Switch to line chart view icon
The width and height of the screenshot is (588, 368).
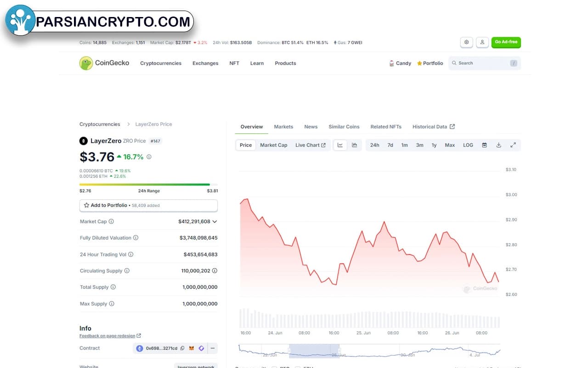point(340,145)
